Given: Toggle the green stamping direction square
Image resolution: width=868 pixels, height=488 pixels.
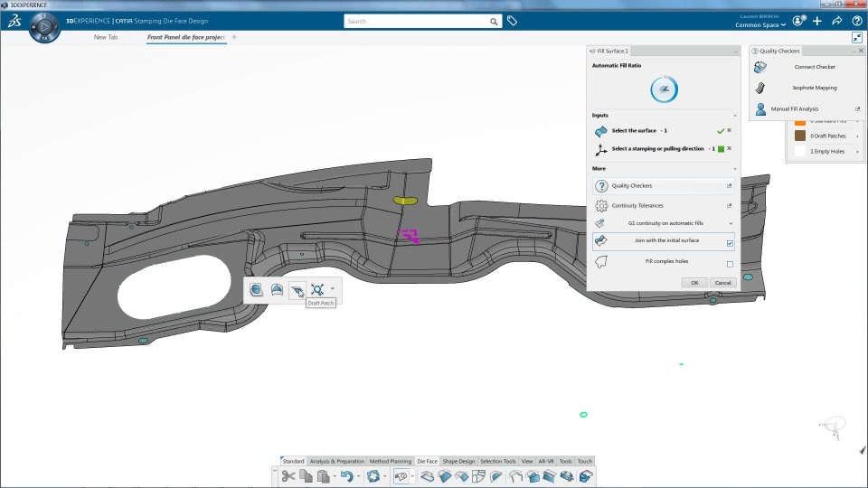Looking at the screenshot, I should tap(721, 149).
